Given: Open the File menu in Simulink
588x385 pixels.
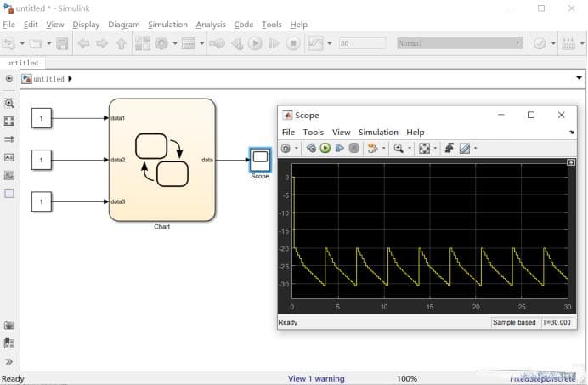Looking at the screenshot, I should click(x=9, y=25).
